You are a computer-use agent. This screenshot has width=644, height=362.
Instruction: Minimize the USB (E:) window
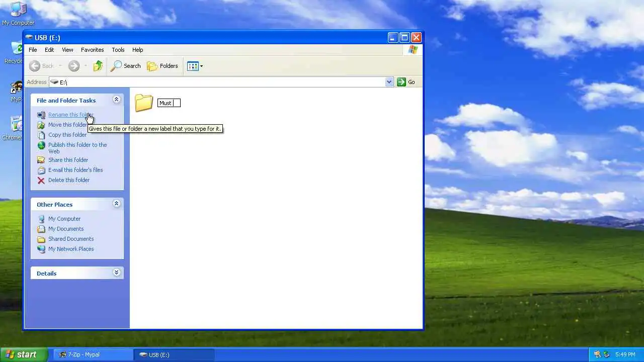pos(393,37)
